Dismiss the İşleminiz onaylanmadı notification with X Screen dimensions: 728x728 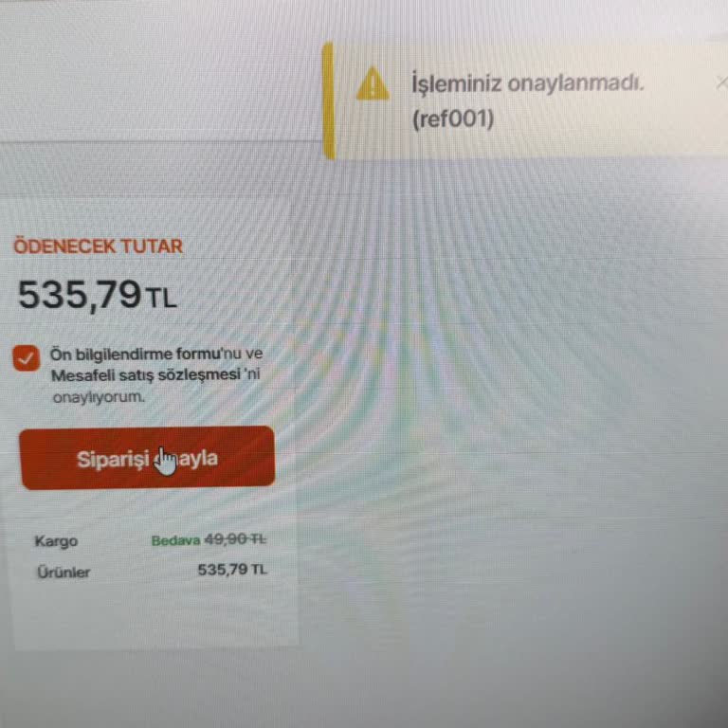pos(721,83)
